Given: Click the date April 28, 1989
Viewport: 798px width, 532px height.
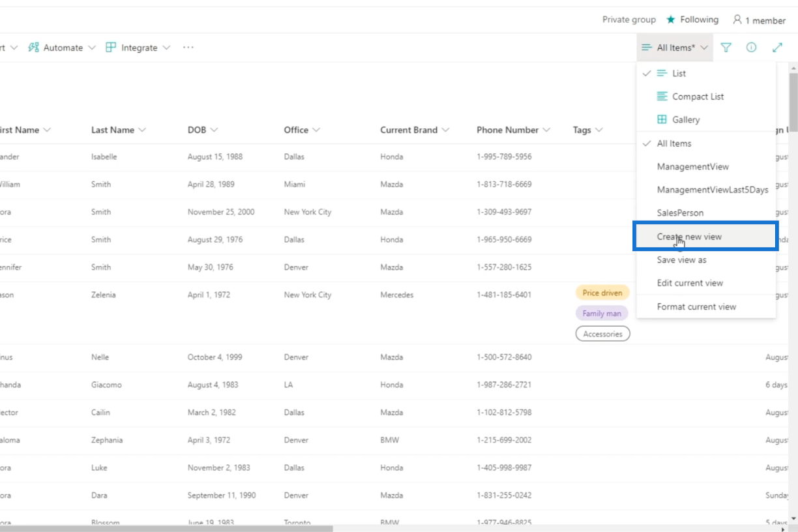Looking at the screenshot, I should (x=211, y=185).
